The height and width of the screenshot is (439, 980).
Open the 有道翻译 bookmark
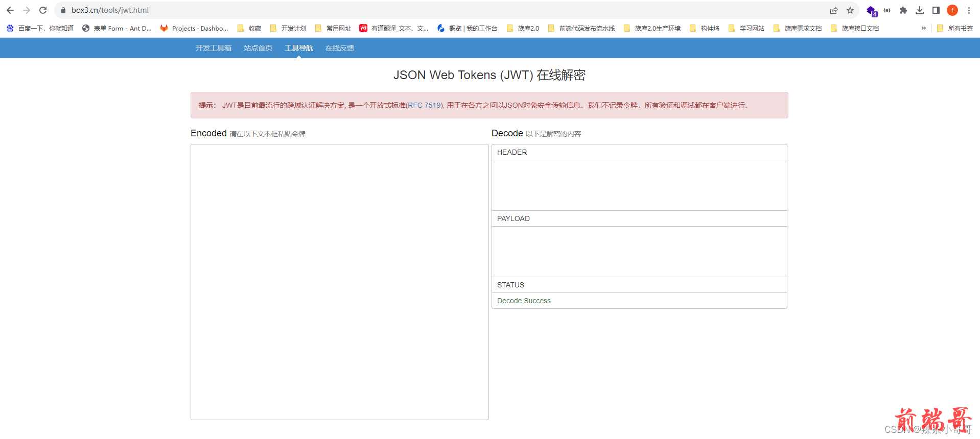coord(394,29)
